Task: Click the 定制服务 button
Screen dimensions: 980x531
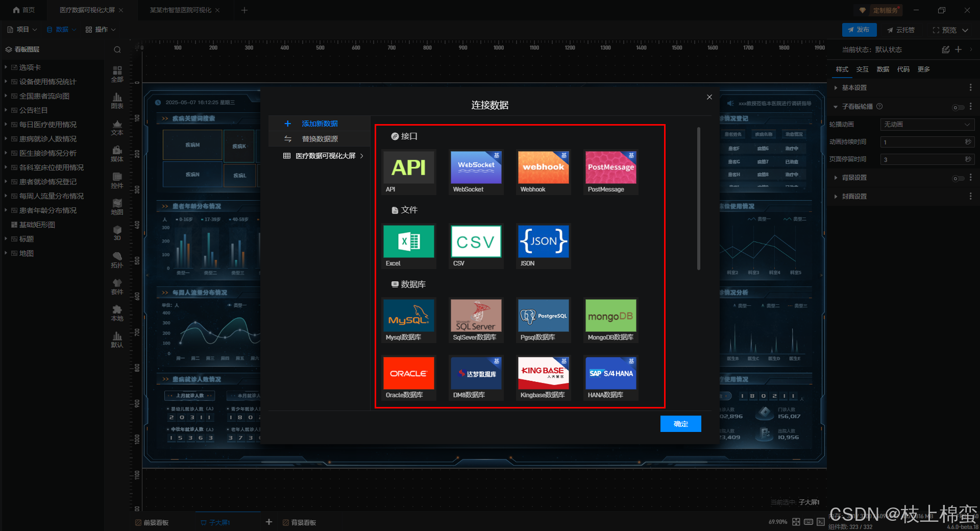Action: click(880, 10)
